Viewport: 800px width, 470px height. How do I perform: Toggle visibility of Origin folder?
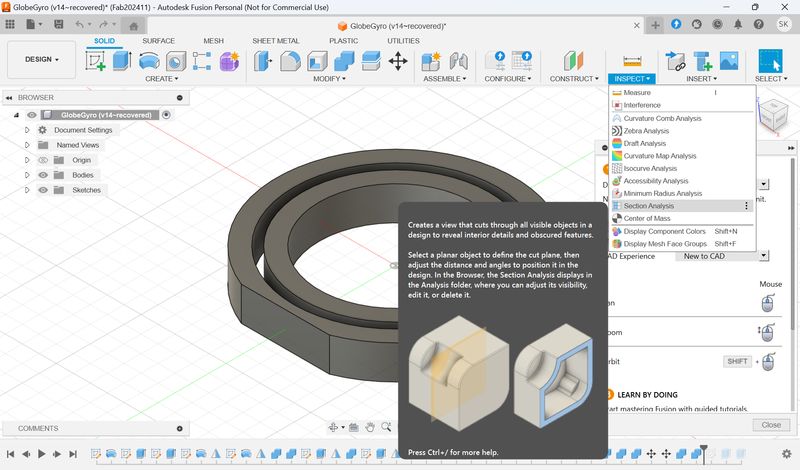pyautogui.click(x=43, y=160)
